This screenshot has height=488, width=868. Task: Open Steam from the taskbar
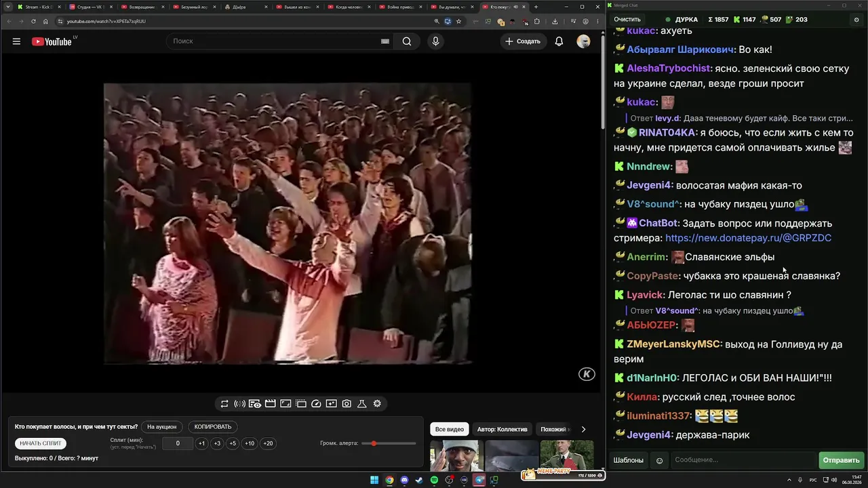pos(419,481)
